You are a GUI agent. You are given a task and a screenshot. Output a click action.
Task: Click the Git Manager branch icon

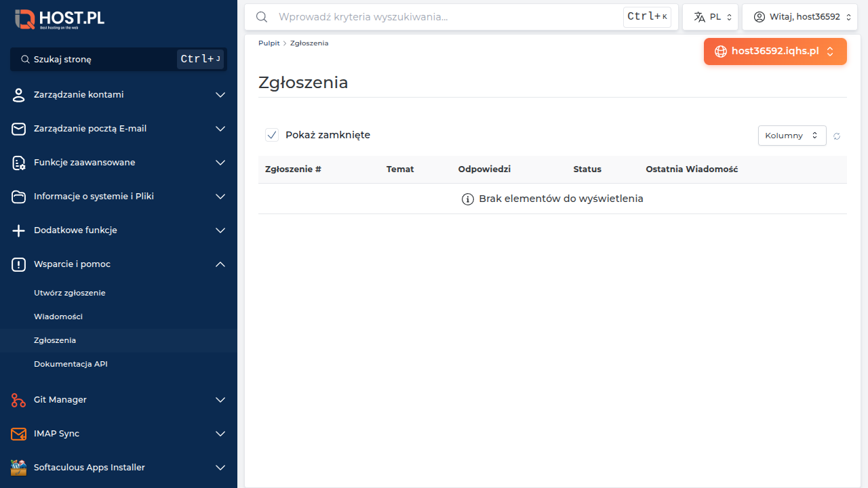19,400
